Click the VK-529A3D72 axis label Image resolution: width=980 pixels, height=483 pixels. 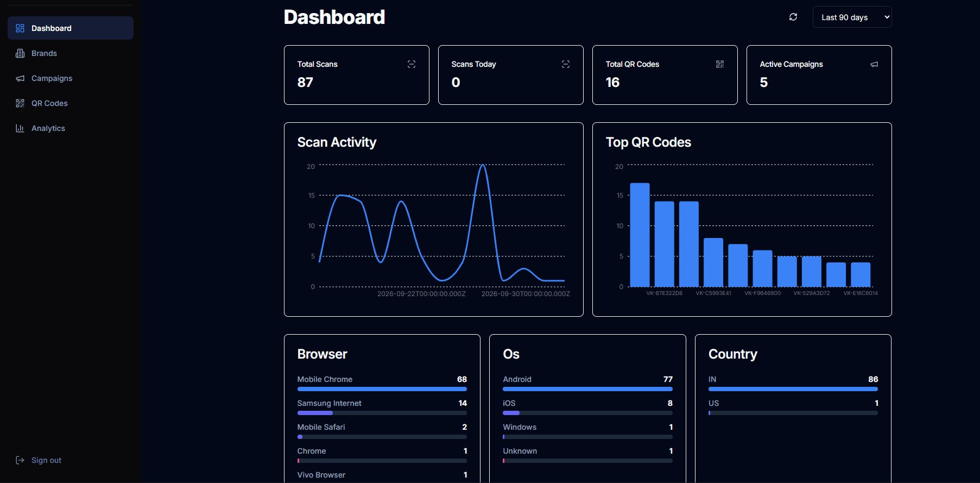pos(812,293)
